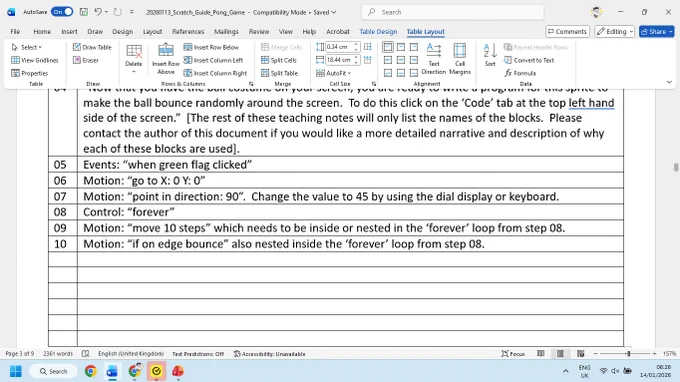Undo the last action
The width and height of the screenshot is (680, 382).
98,12
